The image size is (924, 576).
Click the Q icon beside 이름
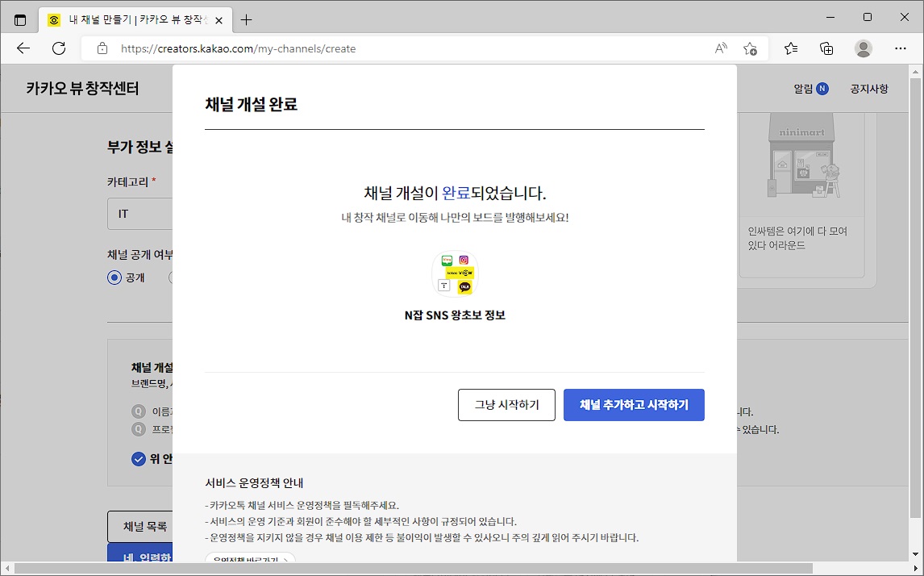tap(139, 411)
